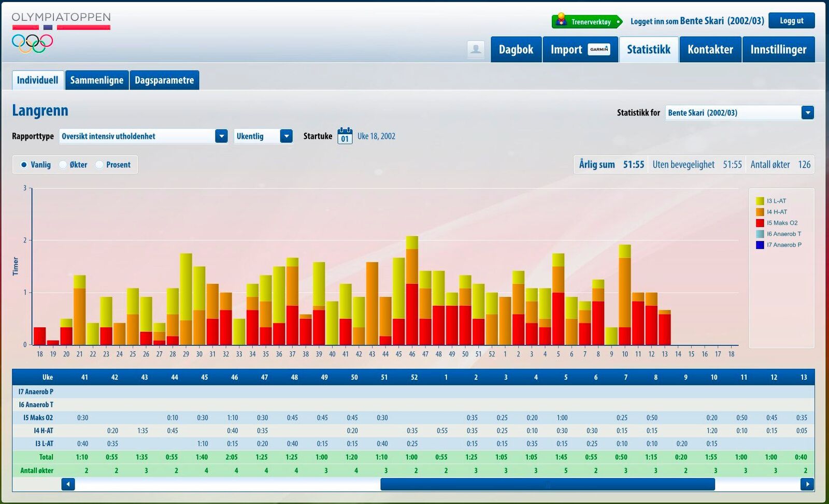
Task: Open the Startuke calendar icon
Action: coord(345,136)
